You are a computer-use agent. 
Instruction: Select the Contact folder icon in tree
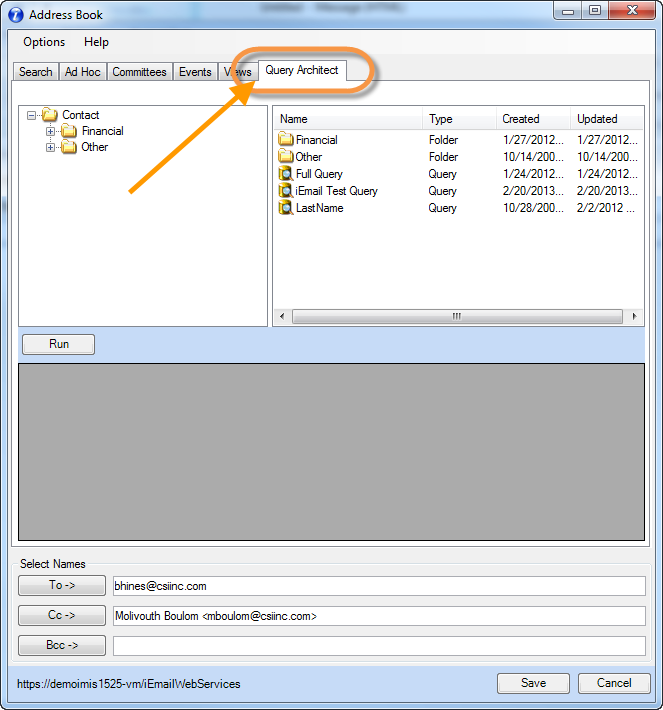50,115
